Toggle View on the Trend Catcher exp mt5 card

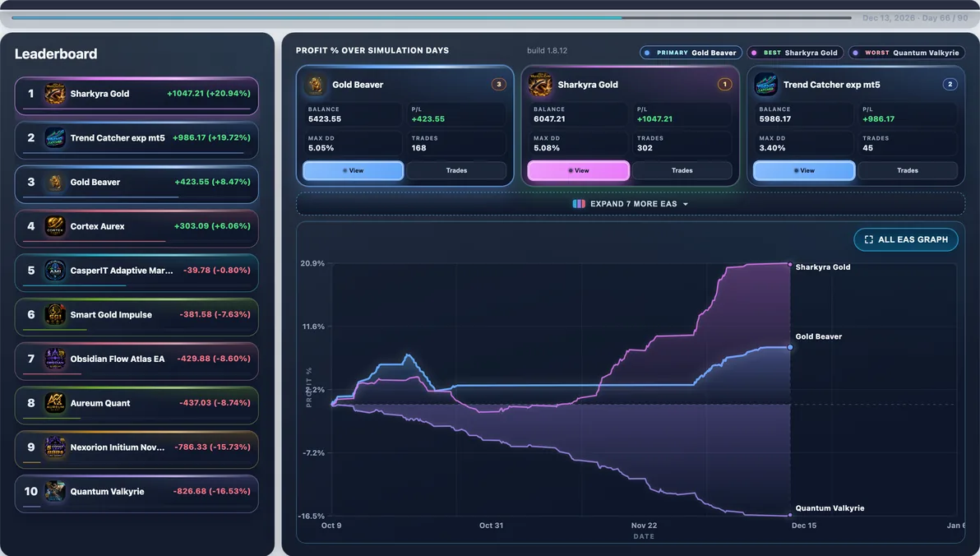point(804,171)
